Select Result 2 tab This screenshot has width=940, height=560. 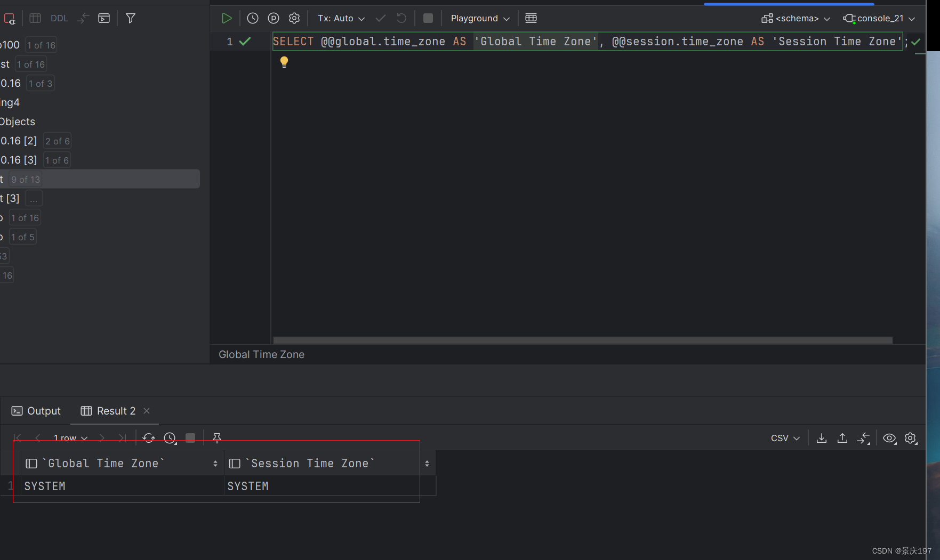click(x=108, y=411)
